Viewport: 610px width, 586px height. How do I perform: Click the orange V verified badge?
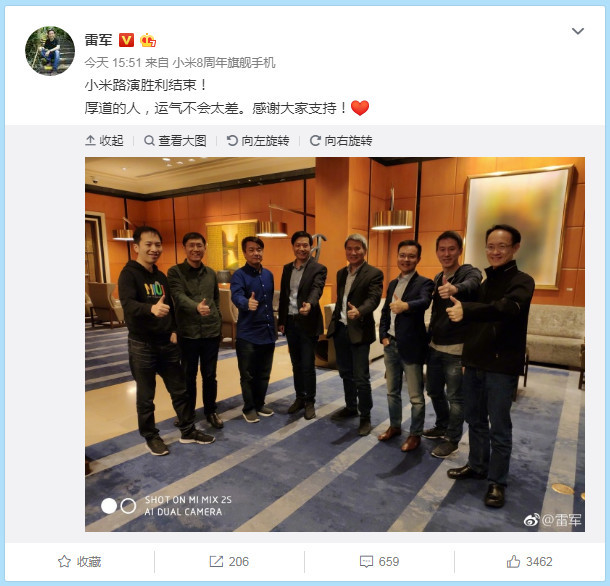[x=126, y=40]
